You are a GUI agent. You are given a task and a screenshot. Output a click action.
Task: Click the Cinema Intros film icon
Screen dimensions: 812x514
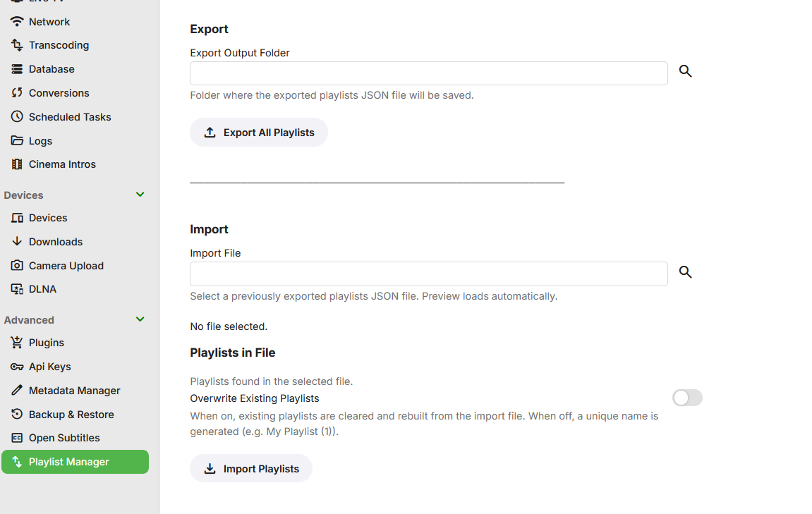click(17, 164)
